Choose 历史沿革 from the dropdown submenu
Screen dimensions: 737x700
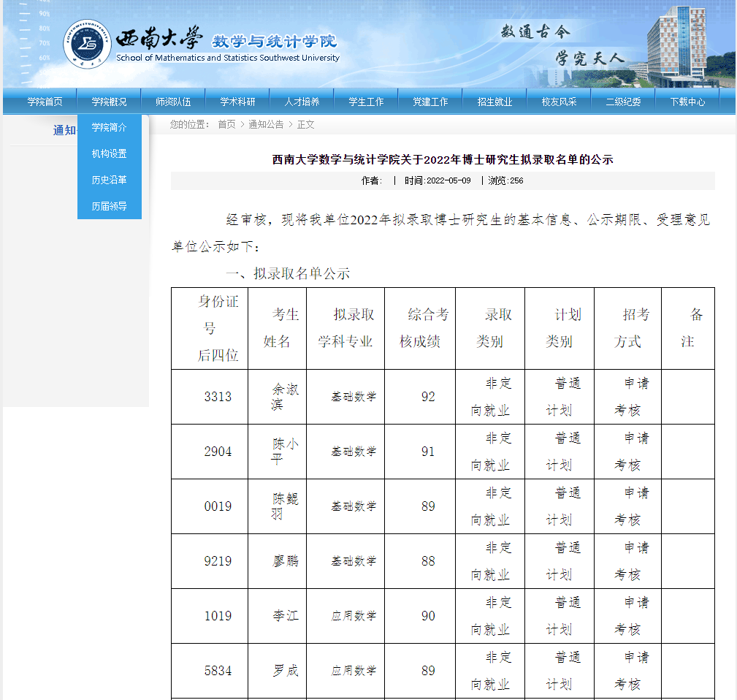[110, 180]
